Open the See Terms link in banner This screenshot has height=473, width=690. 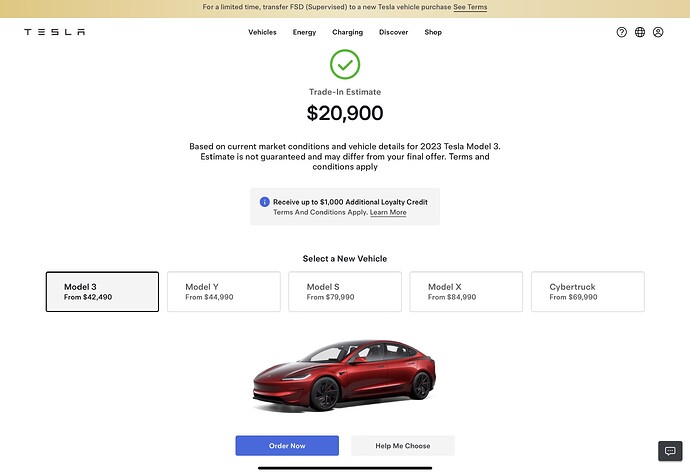[470, 7]
